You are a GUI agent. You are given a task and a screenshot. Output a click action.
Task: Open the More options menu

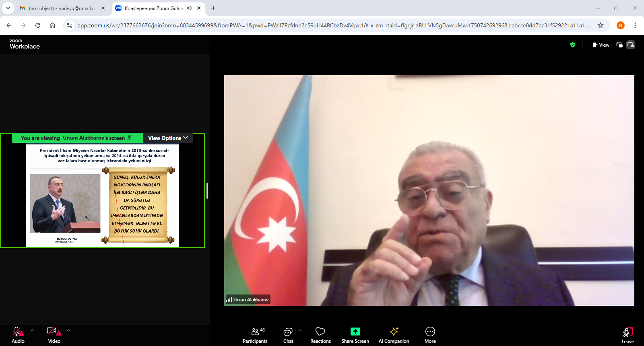(430, 335)
